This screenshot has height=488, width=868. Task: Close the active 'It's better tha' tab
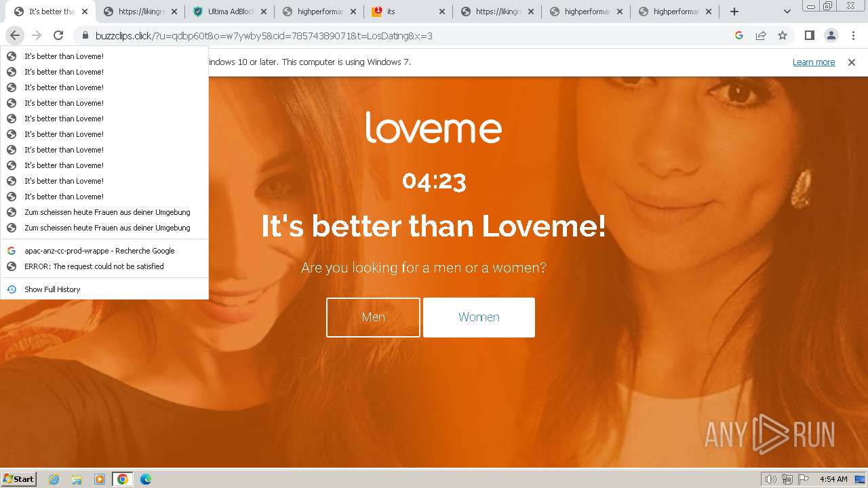pos(85,12)
